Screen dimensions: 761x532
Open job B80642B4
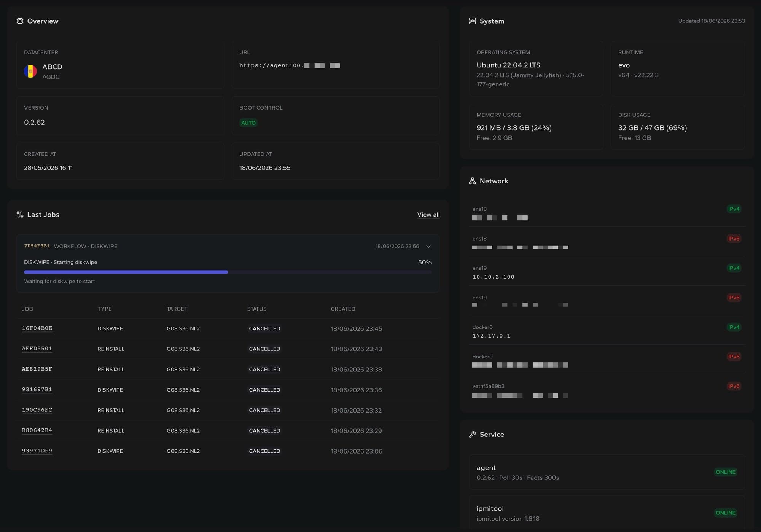pyautogui.click(x=37, y=430)
